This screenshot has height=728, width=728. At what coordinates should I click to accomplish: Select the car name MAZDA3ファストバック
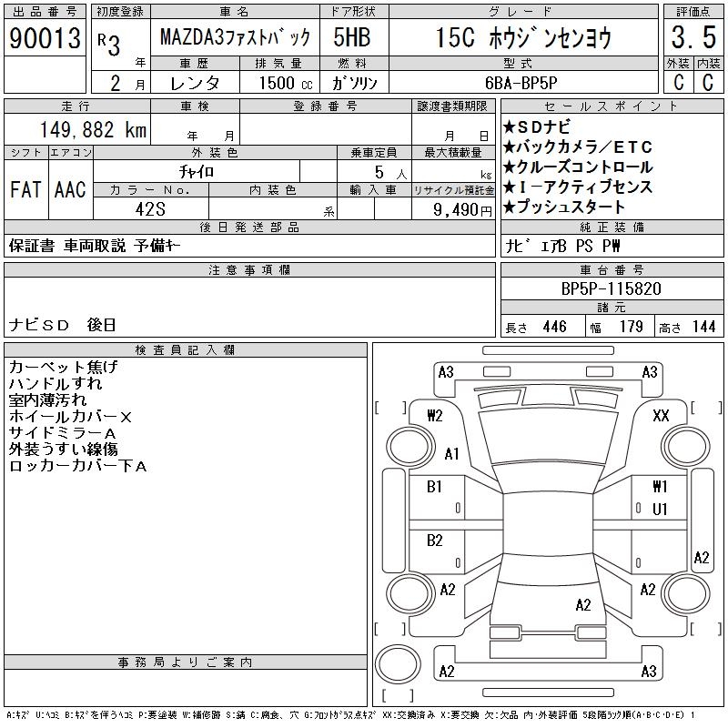235,37
